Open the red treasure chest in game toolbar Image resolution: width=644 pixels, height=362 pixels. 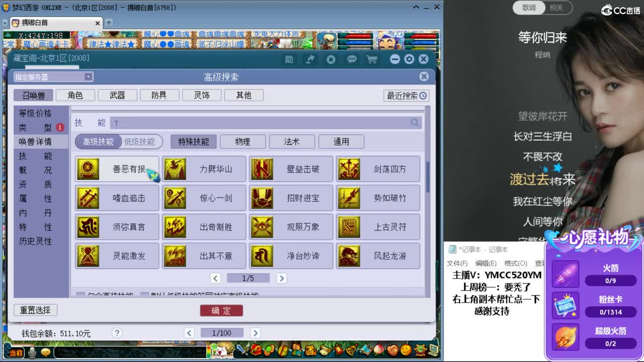click(x=257, y=349)
